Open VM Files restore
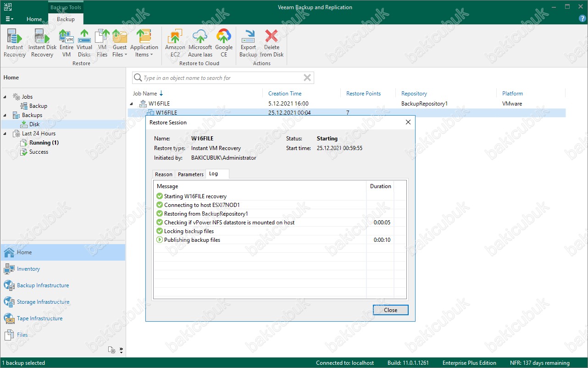Screen dimensions: 588x368 point(102,44)
